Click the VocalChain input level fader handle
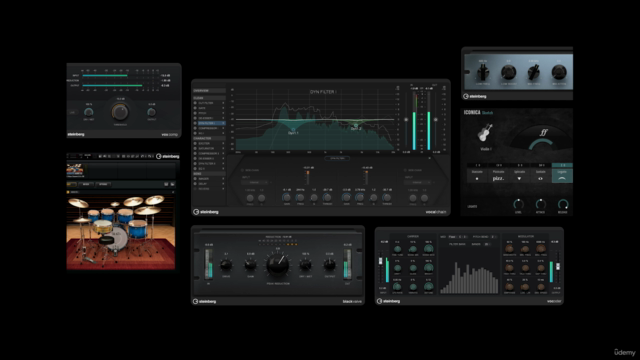 (x=406, y=120)
